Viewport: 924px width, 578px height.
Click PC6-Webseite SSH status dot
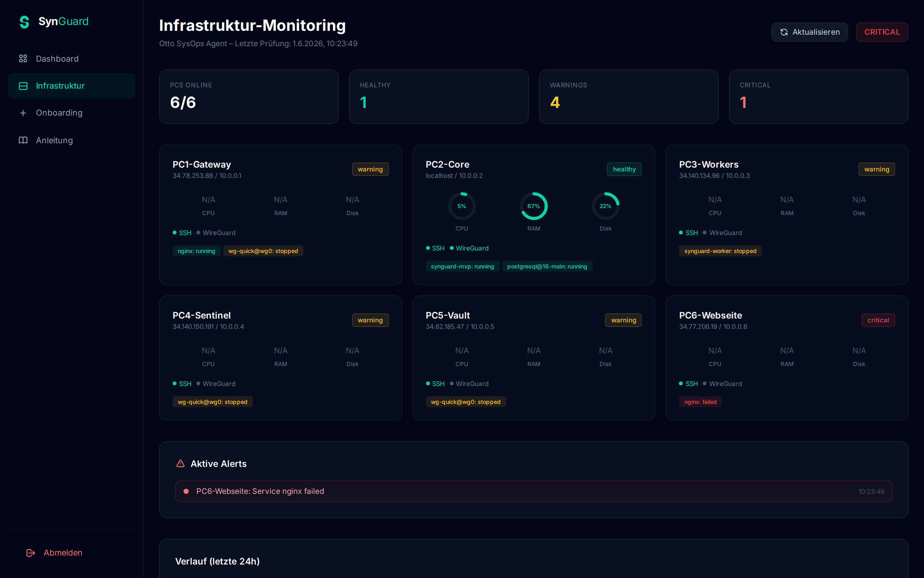[681, 383]
